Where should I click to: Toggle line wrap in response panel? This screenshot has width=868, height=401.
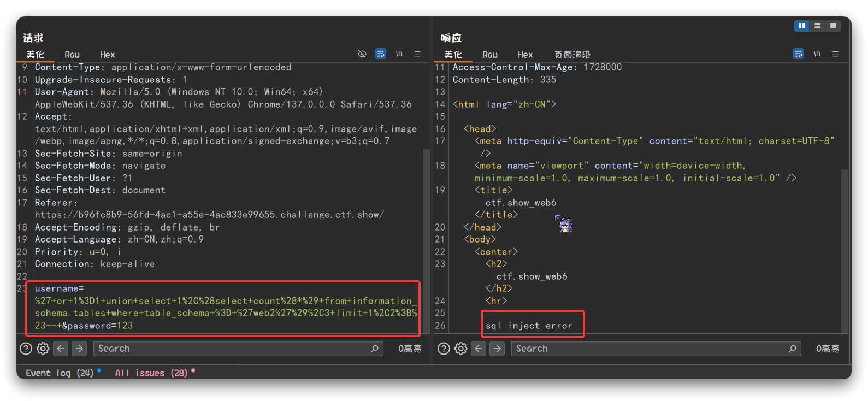798,54
